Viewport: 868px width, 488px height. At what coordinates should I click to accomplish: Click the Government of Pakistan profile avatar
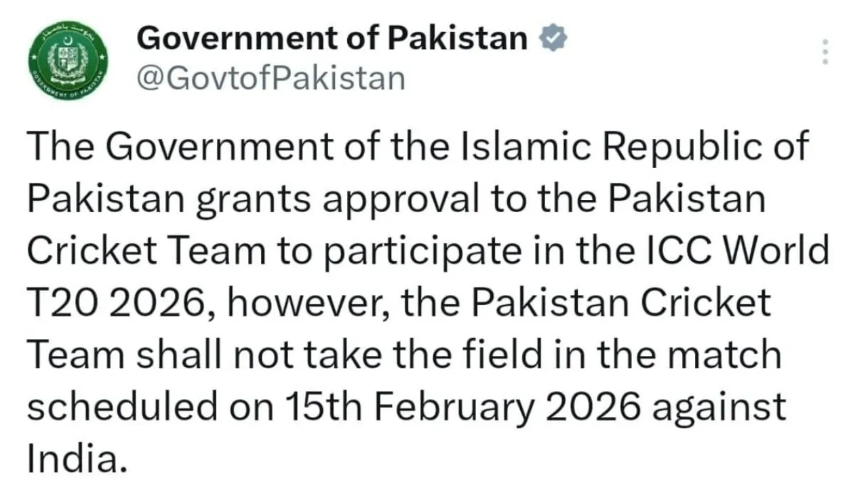tap(67, 61)
